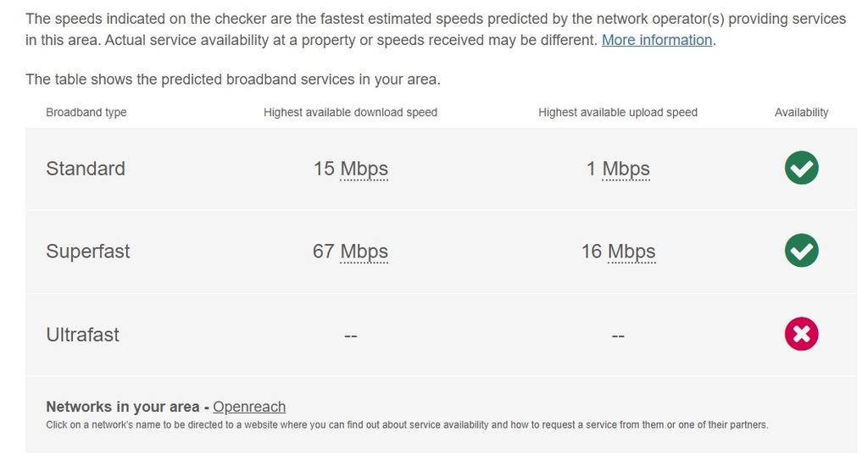The image size is (868, 465).
Task: Click the Availability column header
Action: (801, 113)
